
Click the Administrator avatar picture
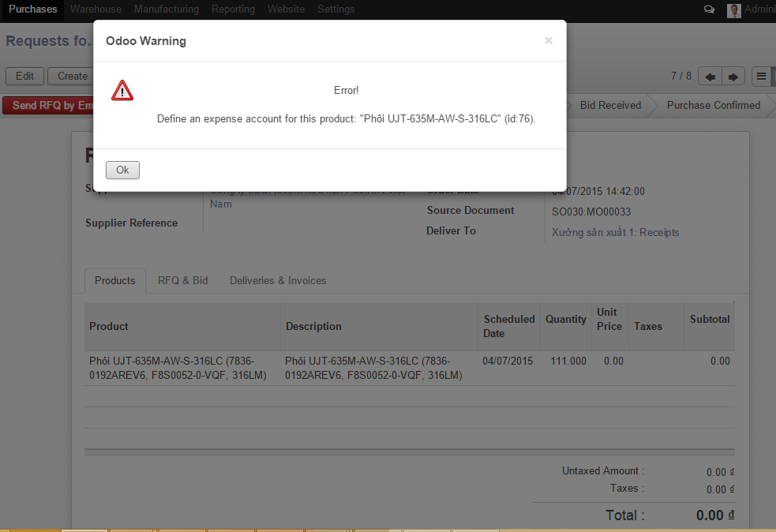pos(734,10)
